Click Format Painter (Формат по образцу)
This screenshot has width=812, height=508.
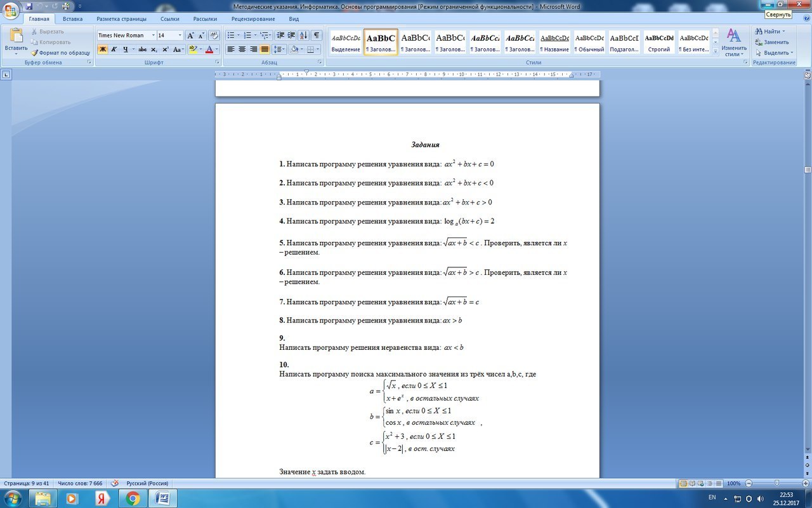point(61,53)
